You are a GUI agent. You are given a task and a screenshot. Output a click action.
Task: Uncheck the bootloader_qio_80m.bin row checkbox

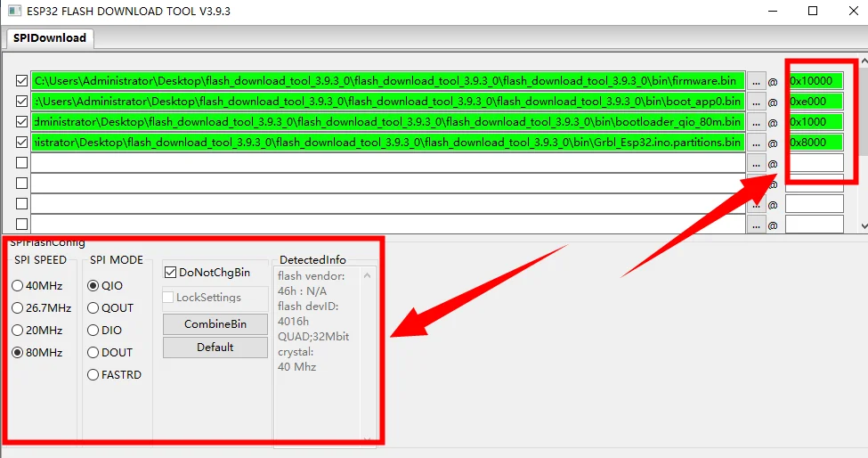coord(21,122)
